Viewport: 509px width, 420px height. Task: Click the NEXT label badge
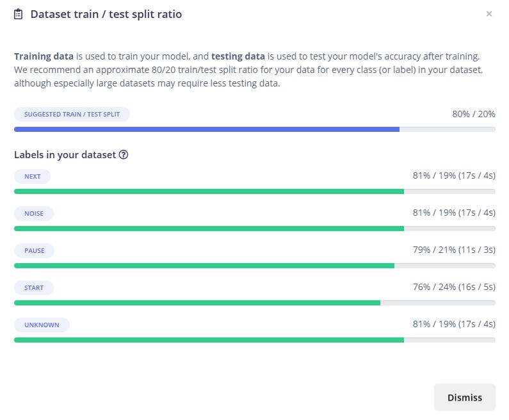32,176
